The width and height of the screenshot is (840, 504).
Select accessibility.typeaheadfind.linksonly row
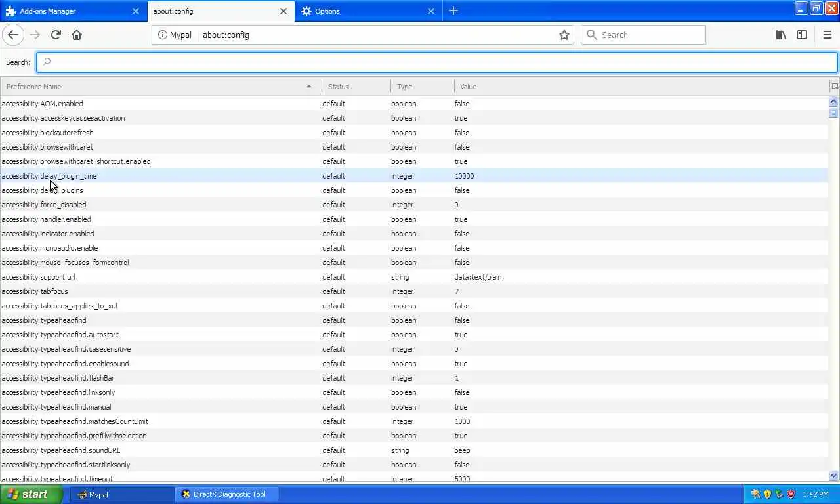pyautogui.click(x=414, y=392)
